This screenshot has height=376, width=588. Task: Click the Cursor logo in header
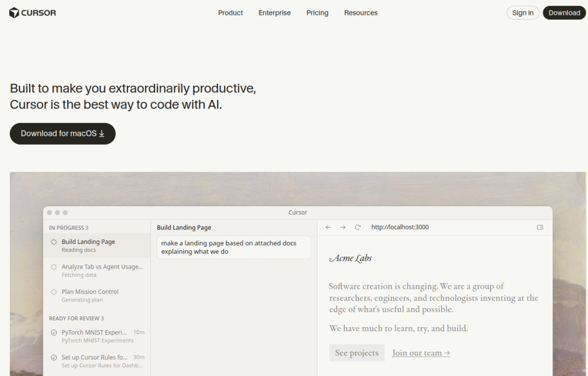33,13
